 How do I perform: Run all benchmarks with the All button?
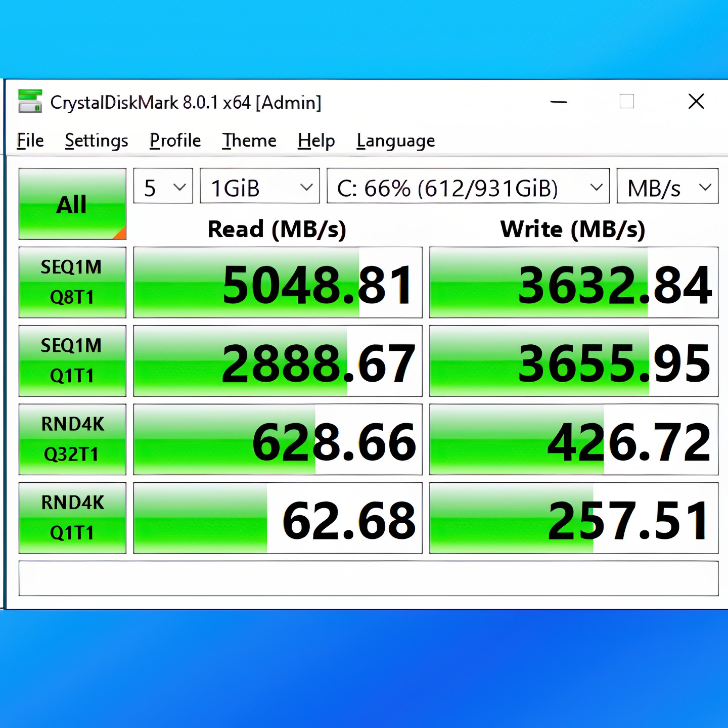72,204
